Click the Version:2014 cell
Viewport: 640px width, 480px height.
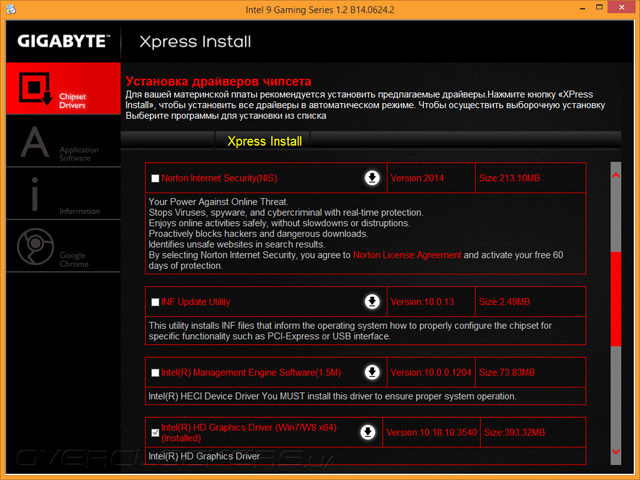point(431,178)
